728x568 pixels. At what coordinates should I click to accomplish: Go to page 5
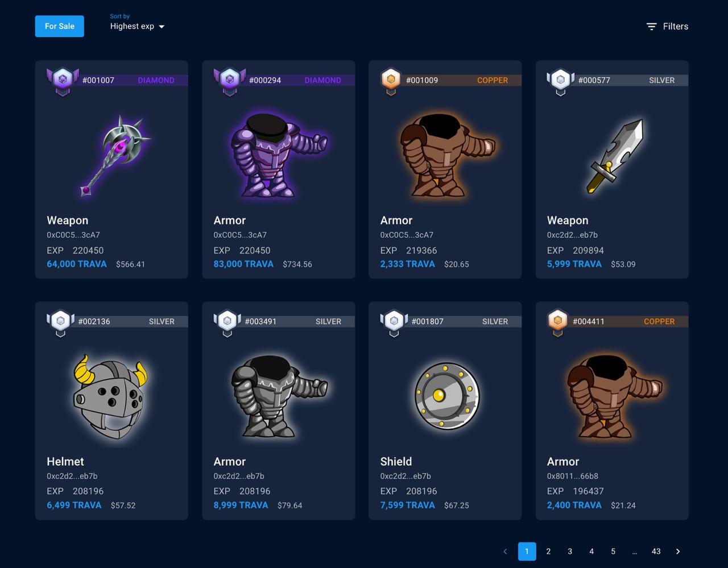[x=613, y=552]
